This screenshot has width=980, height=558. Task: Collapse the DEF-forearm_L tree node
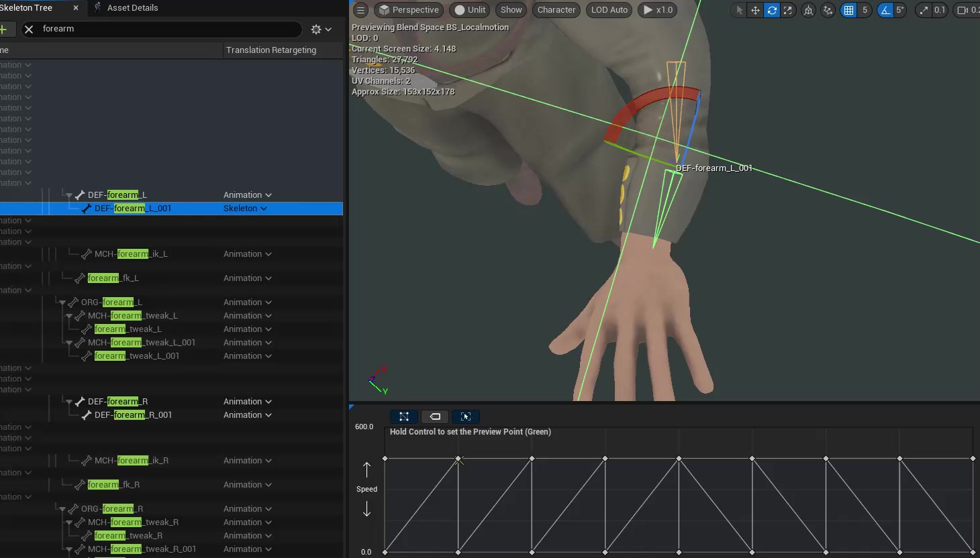click(69, 195)
